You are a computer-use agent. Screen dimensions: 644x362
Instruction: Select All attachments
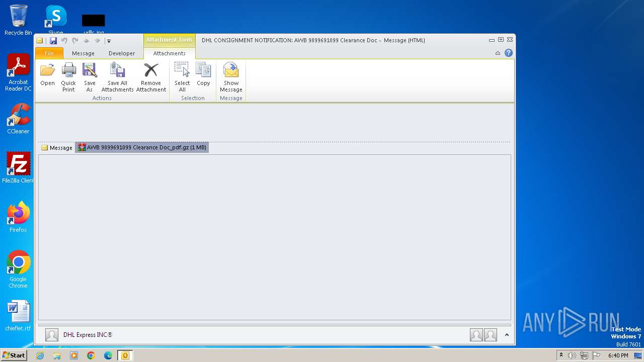point(182,77)
